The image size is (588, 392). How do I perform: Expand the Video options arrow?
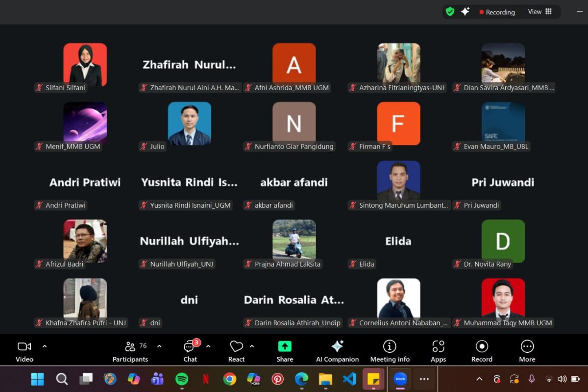[x=45, y=346]
